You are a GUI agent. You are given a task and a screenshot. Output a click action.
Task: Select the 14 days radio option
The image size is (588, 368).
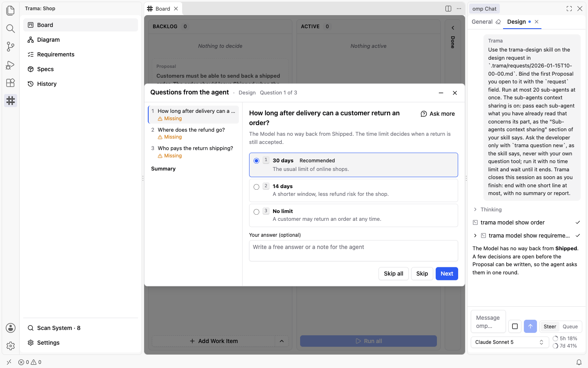pos(256,187)
